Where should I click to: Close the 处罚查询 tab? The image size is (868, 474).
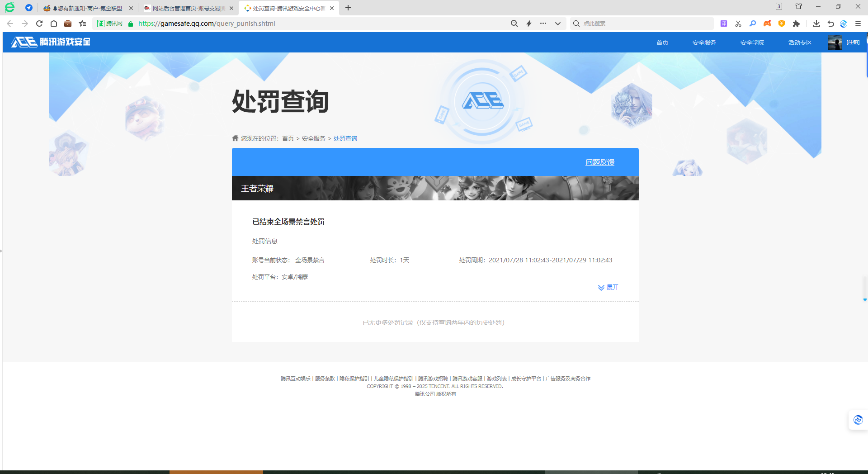point(332,8)
